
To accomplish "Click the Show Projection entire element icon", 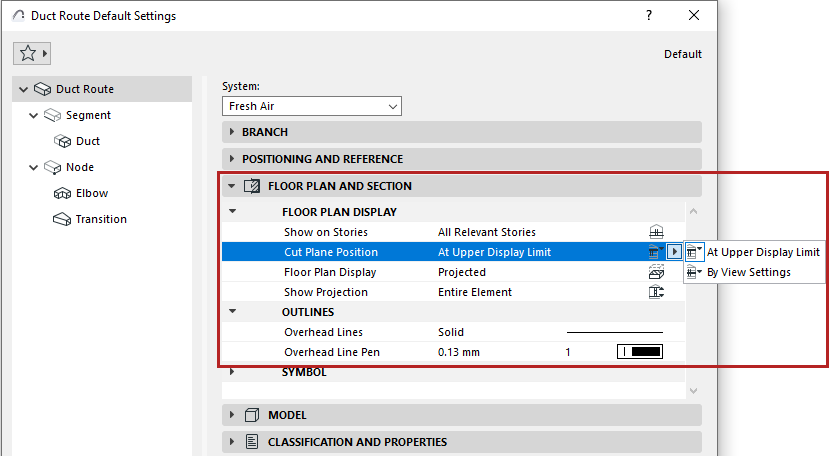I will (656, 292).
